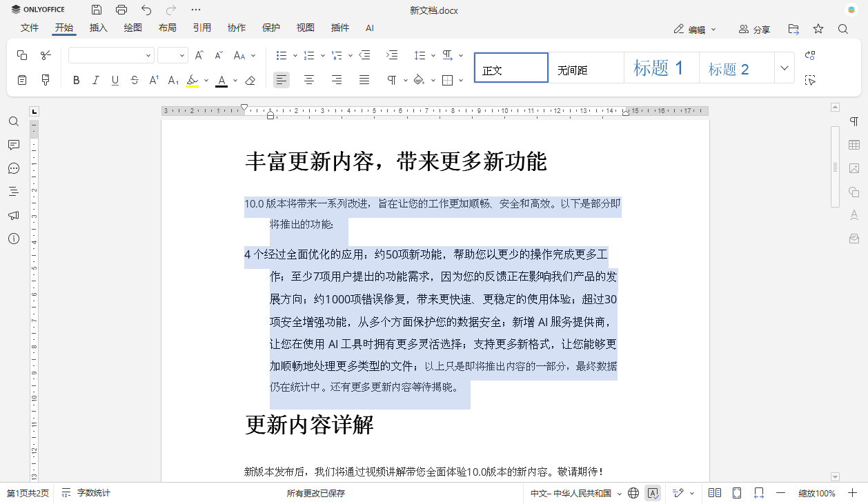Decrease font size button
Viewport: 868px width, 504px height.
point(219,55)
